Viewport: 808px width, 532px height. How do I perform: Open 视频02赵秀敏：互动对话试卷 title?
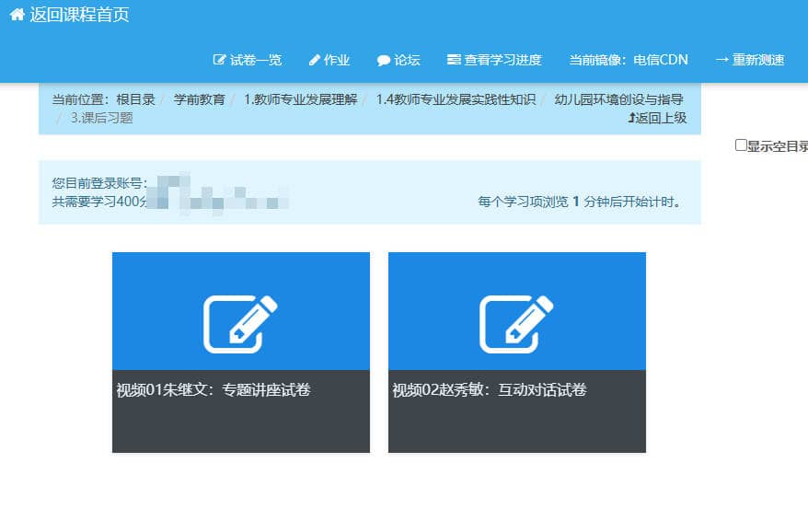[x=490, y=390]
